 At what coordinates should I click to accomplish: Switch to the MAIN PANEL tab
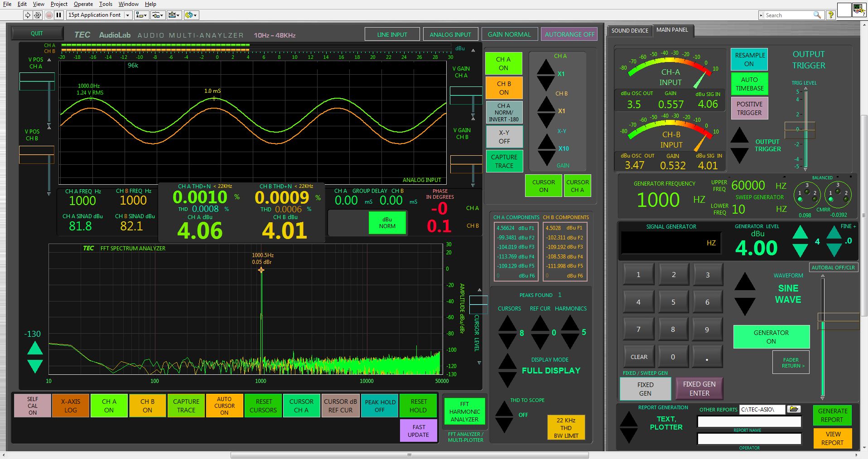[672, 30]
